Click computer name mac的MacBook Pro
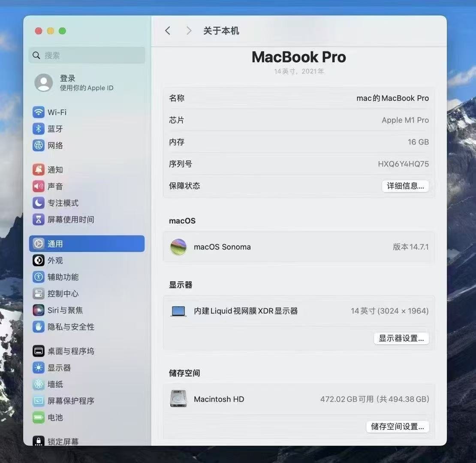This screenshot has height=463, width=476. point(392,98)
